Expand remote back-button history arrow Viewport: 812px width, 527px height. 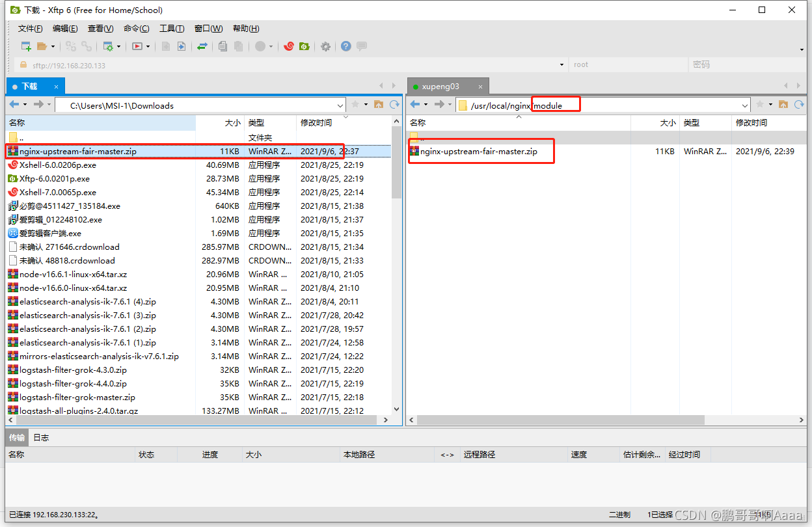[426, 104]
